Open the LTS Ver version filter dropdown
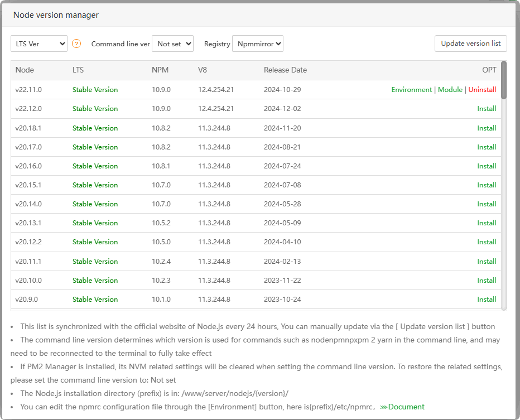The height and width of the screenshot is (420, 520). [39, 44]
